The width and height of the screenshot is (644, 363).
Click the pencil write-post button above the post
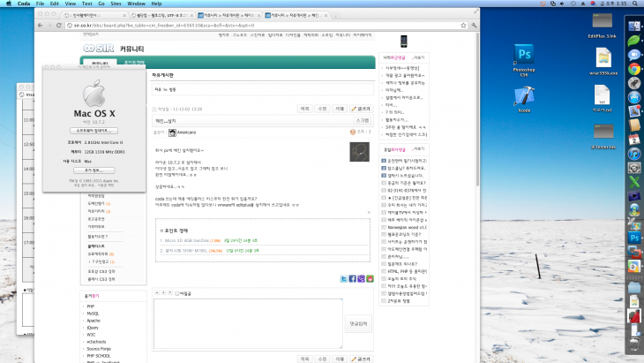click(361, 109)
